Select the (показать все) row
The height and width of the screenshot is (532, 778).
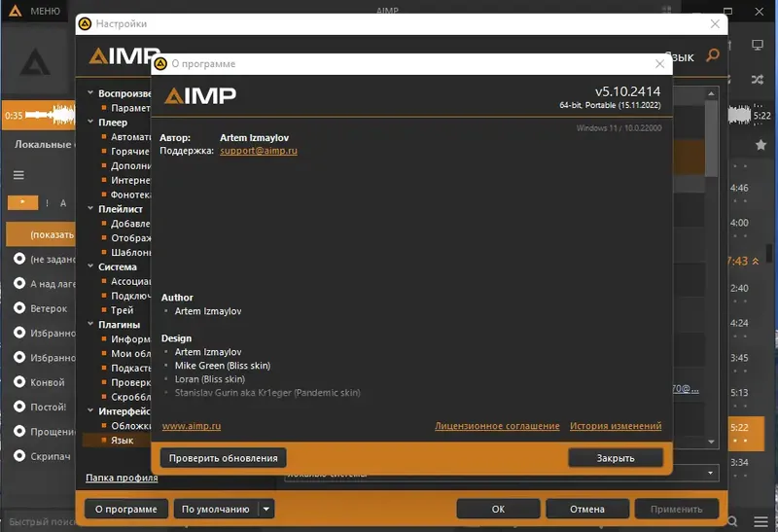pos(41,234)
